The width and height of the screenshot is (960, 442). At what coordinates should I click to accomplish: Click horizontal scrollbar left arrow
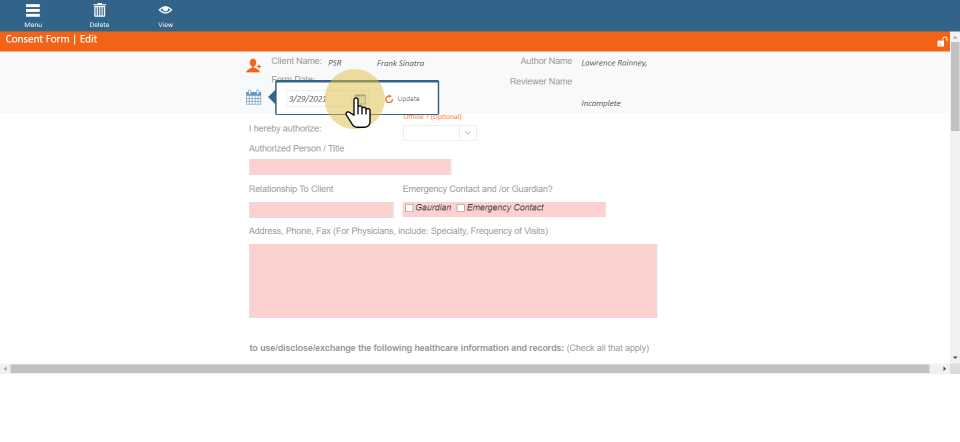(x=5, y=368)
